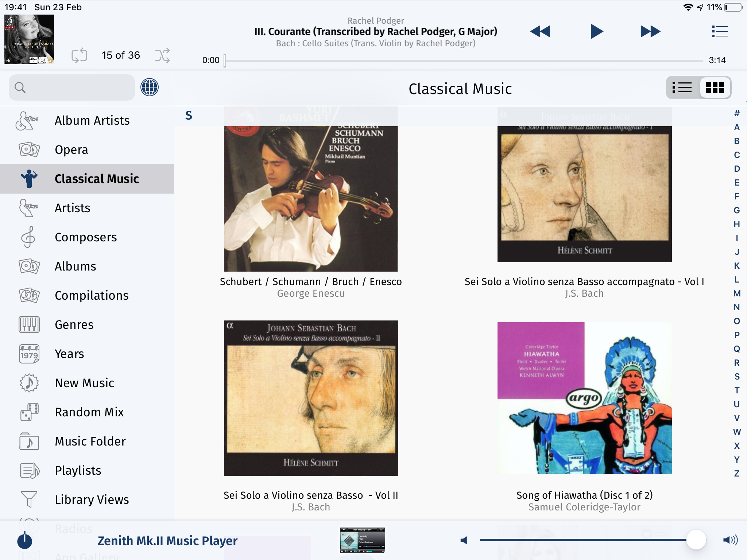
Task: Open the Composers section
Action: (x=87, y=237)
